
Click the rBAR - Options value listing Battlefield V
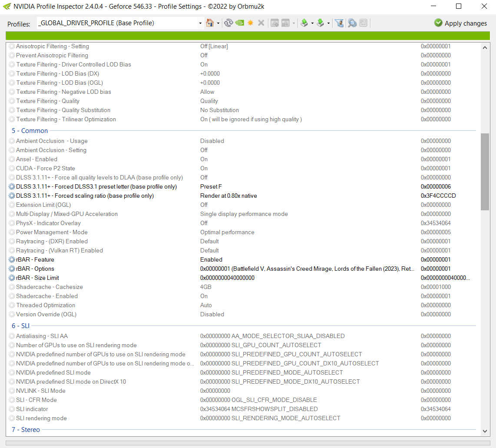307,269
